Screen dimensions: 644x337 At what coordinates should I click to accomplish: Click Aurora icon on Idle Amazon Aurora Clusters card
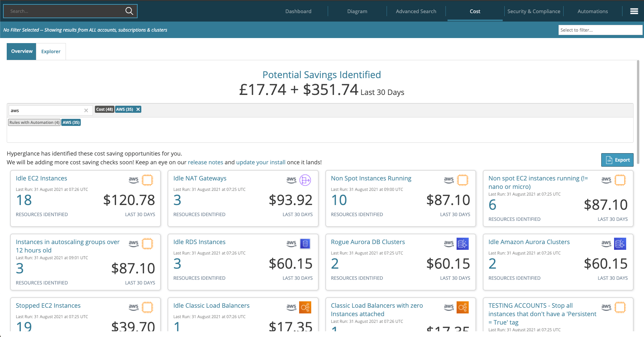coord(620,244)
